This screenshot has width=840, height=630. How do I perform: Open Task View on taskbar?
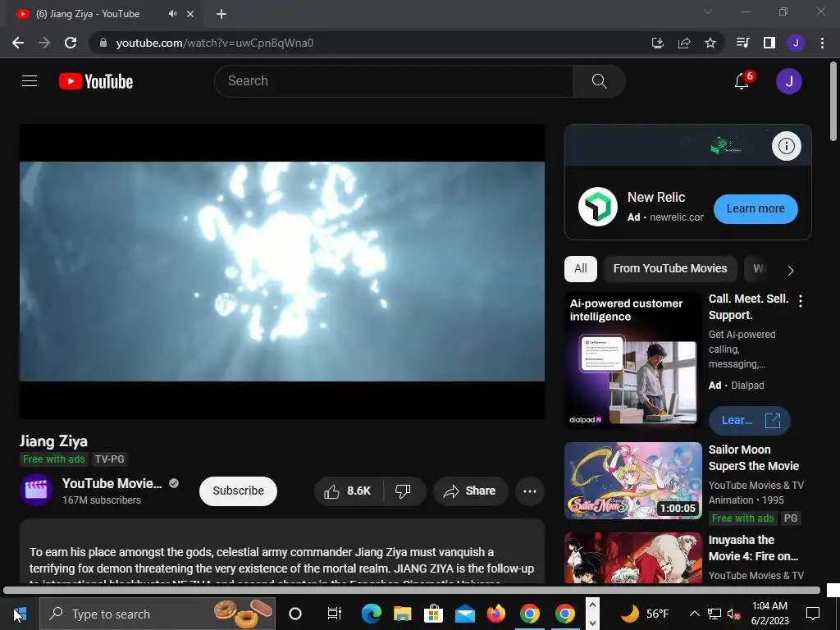coord(335,614)
